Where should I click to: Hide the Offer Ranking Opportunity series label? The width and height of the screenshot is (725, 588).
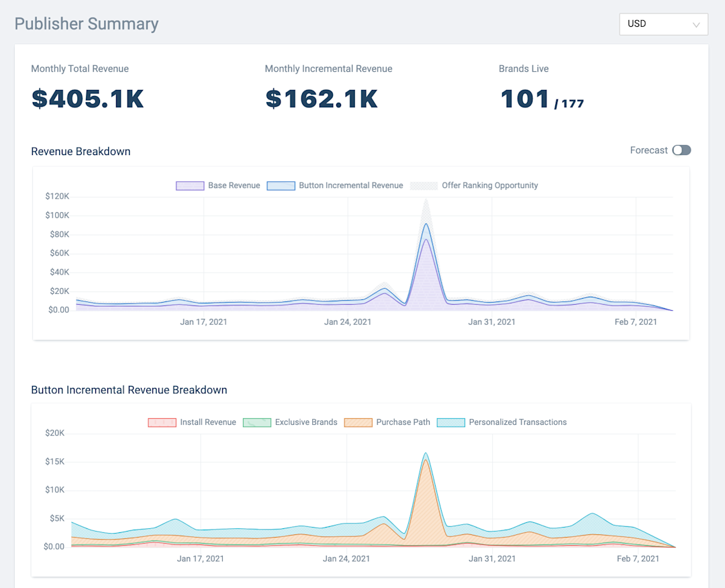click(x=490, y=185)
